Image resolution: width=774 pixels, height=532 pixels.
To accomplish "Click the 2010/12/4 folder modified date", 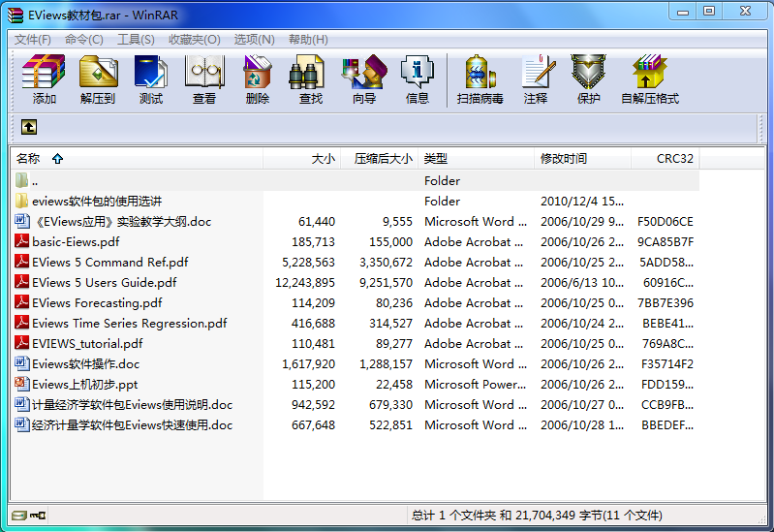I will pos(582,201).
